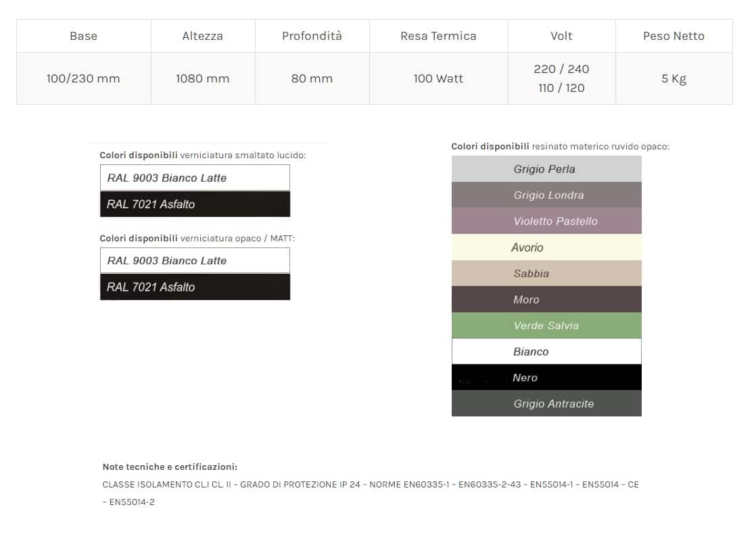Click the Sabbia color swatch
The image size is (756, 553).
point(546,274)
